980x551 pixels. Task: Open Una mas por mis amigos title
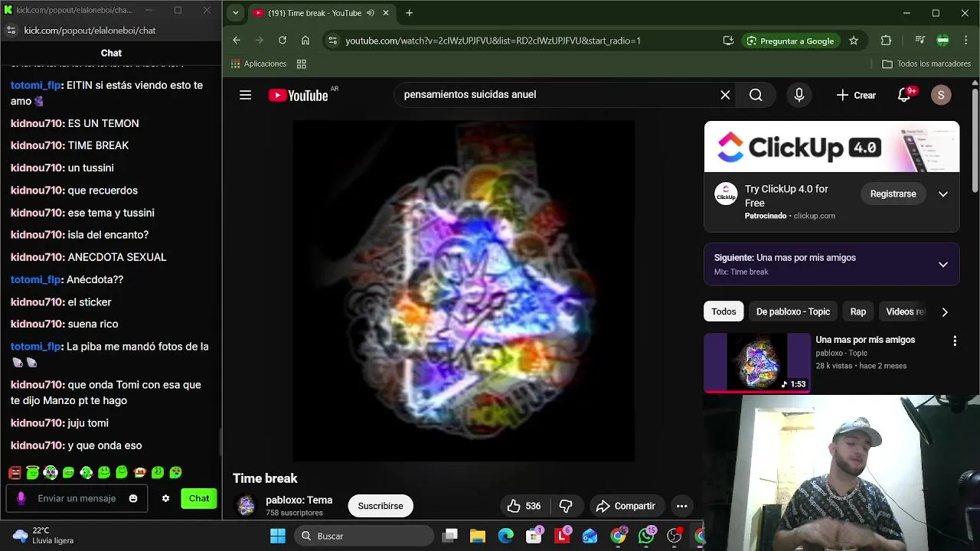865,340
